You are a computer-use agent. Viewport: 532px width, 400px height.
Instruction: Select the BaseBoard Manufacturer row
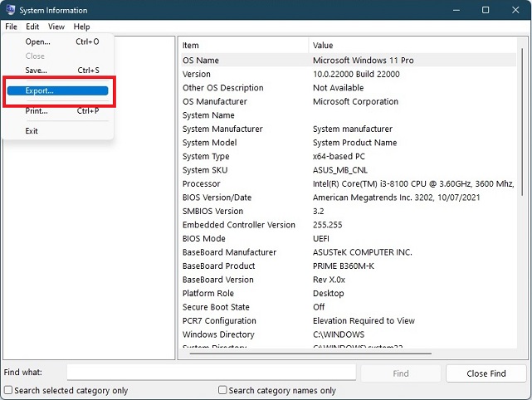[349, 252]
